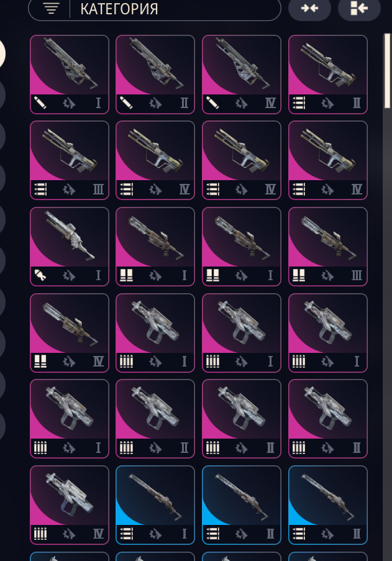Select the blue rifle marked level I
This screenshot has width=392, height=561.
(x=155, y=505)
